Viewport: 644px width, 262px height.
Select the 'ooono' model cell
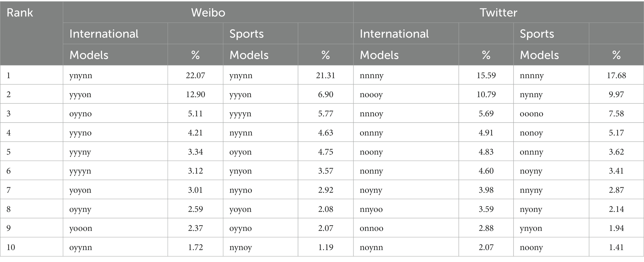pos(551,113)
